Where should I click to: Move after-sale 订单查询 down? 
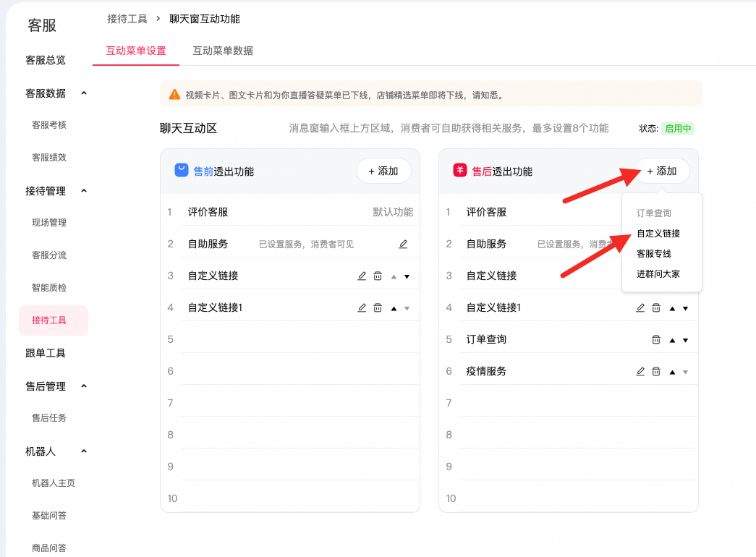pos(685,340)
